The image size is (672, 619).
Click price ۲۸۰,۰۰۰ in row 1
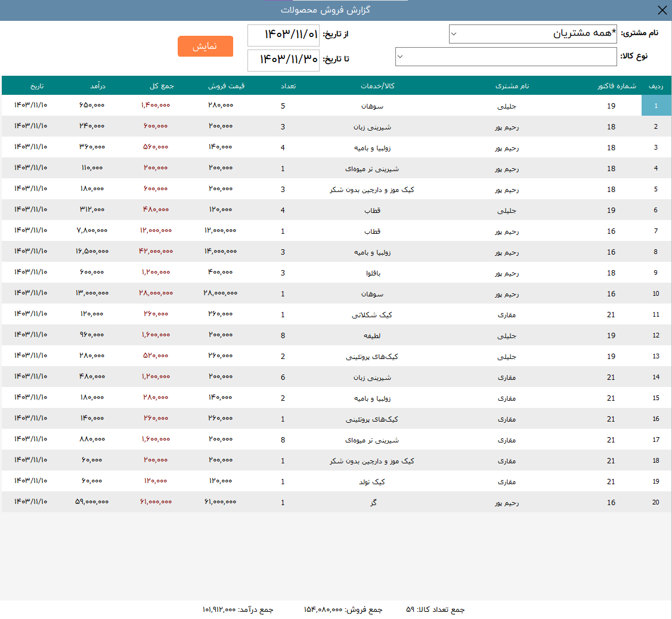[x=221, y=106]
